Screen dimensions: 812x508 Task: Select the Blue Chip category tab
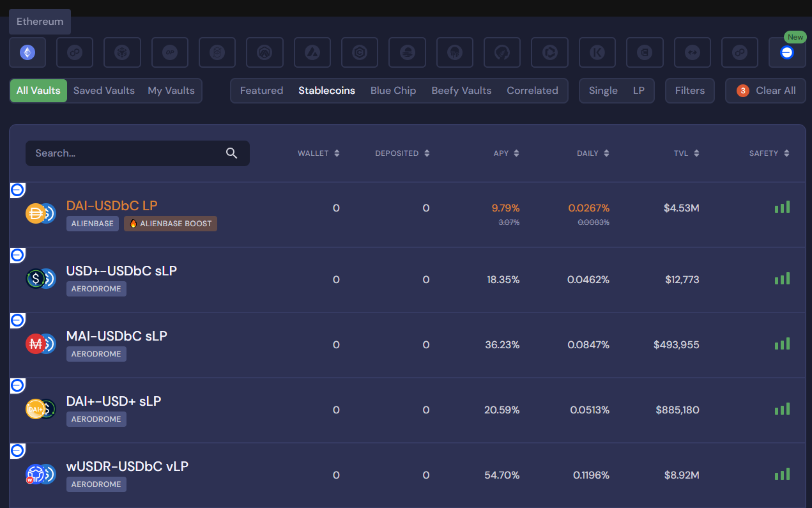394,91
